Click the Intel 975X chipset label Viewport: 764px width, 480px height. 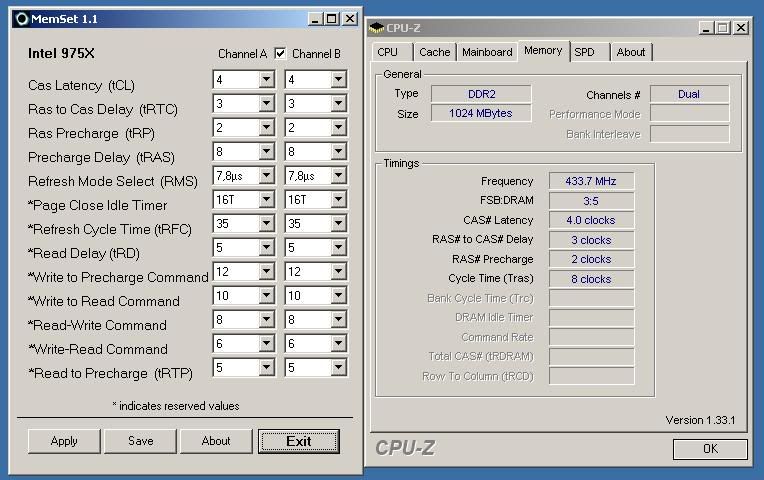(x=61, y=53)
